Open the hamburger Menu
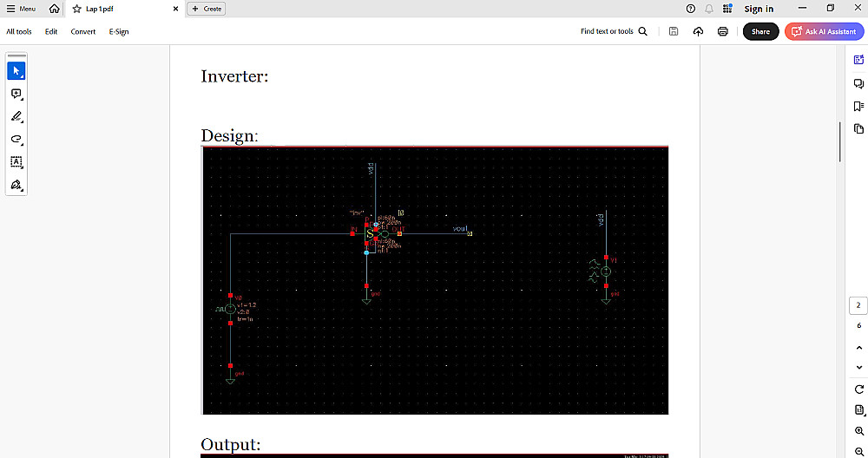 [x=21, y=9]
